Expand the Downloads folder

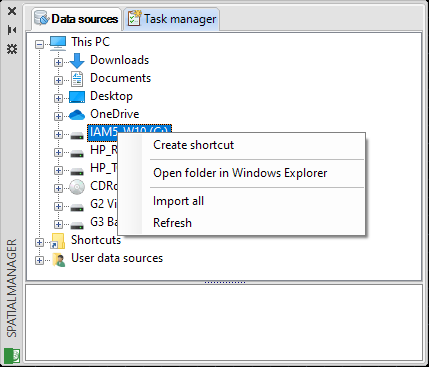point(58,62)
